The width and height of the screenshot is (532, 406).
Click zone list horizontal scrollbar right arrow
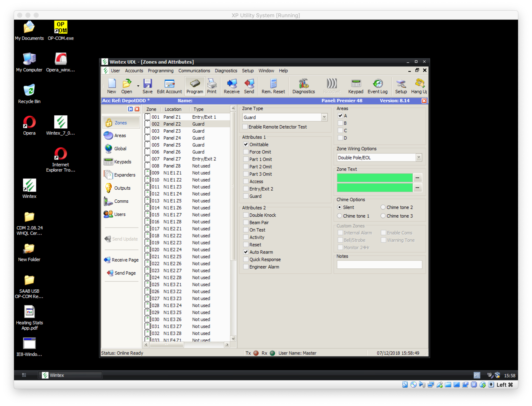click(x=227, y=345)
